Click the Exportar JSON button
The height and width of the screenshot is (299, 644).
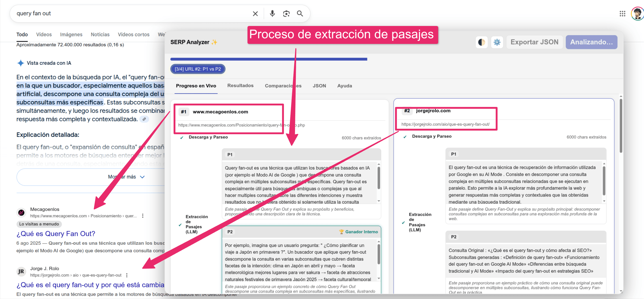pos(534,42)
